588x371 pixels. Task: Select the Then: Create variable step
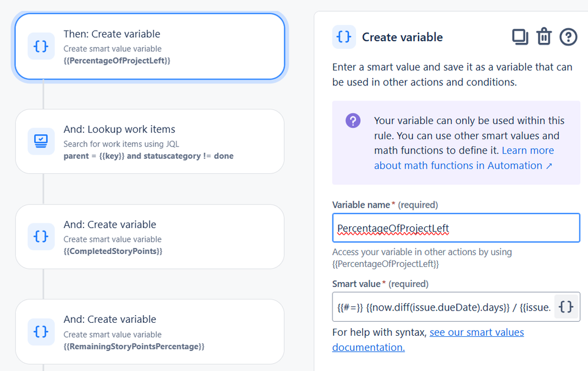(x=150, y=46)
